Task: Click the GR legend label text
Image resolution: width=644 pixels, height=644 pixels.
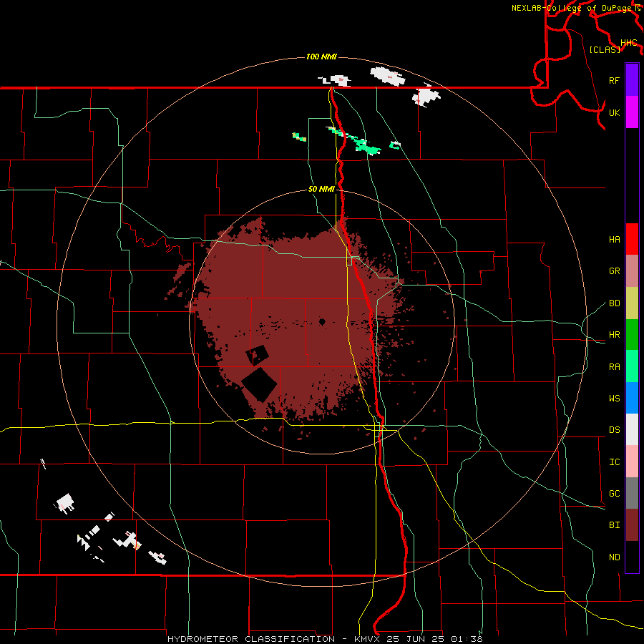Action: [615, 271]
